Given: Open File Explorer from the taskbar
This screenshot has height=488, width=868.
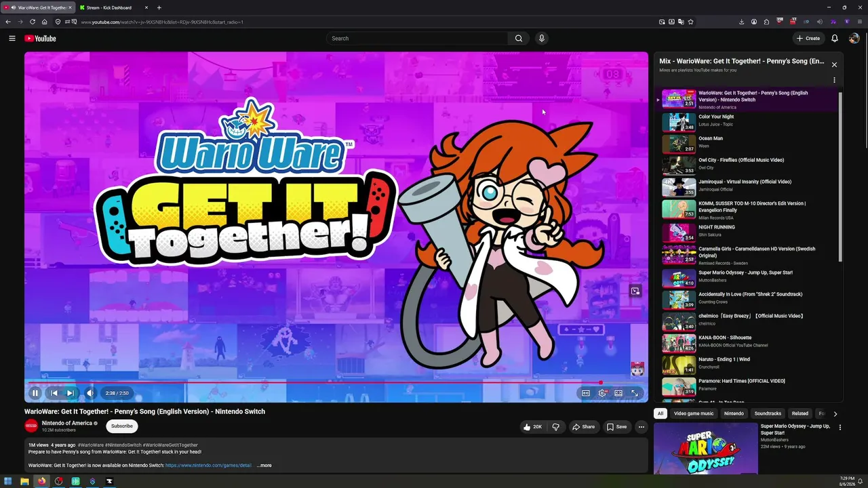Looking at the screenshot, I should pyautogui.click(x=25, y=481).
